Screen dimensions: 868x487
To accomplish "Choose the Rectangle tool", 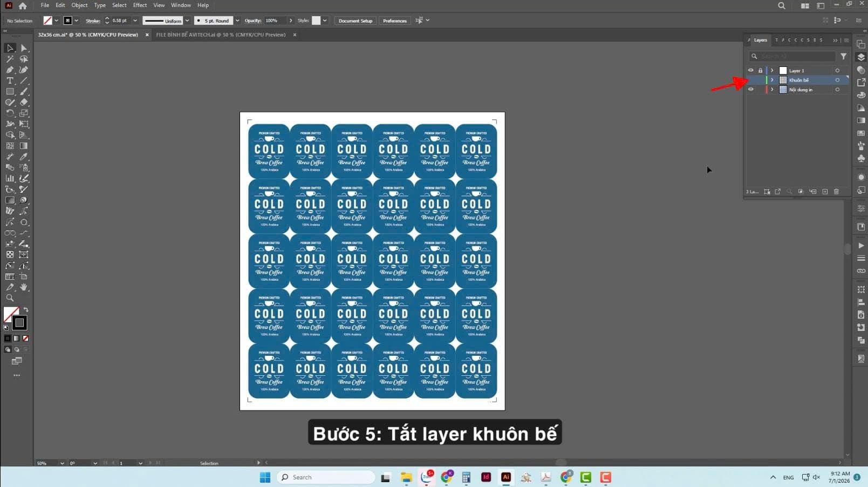I will pyautogui.click(x=10, y=92).
